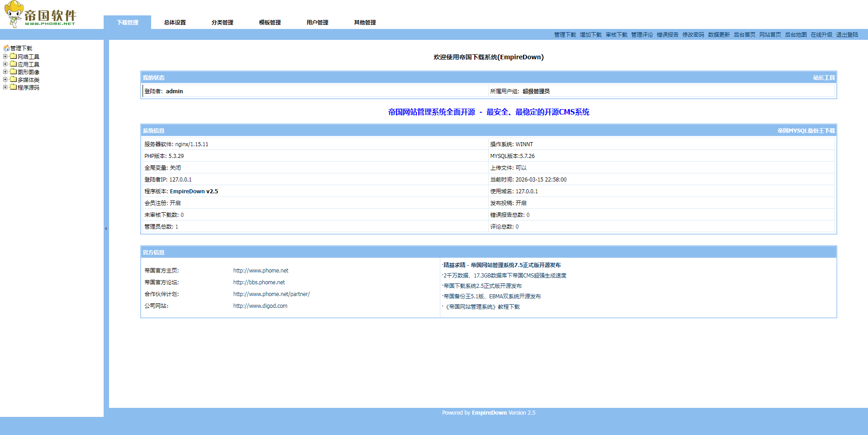The height and width of the screenshot is (435, 868).
Task: Open the 模板管理 tab
Action: (x=270, y=23)
